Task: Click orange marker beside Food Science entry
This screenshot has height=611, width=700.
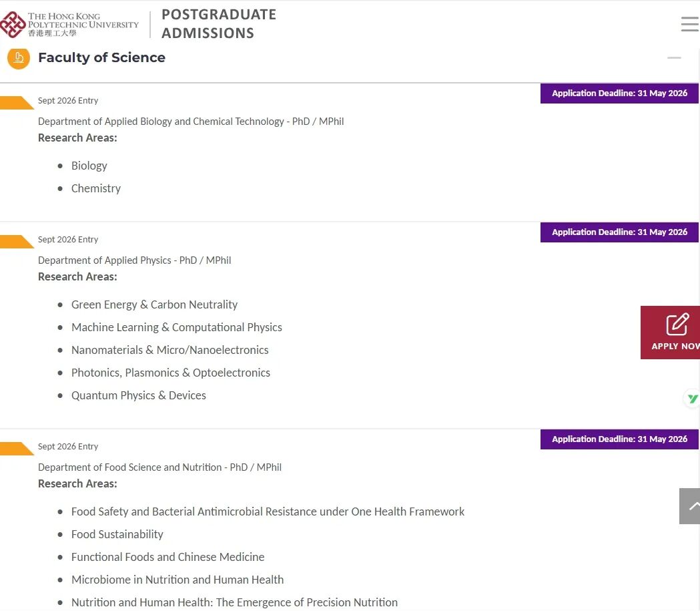Action: coord(17,449)
